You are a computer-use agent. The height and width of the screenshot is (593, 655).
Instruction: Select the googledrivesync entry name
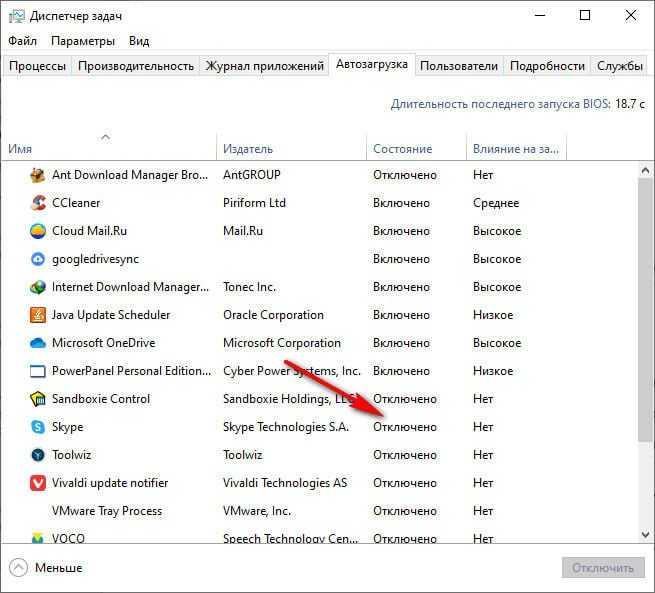coord(95,259)
